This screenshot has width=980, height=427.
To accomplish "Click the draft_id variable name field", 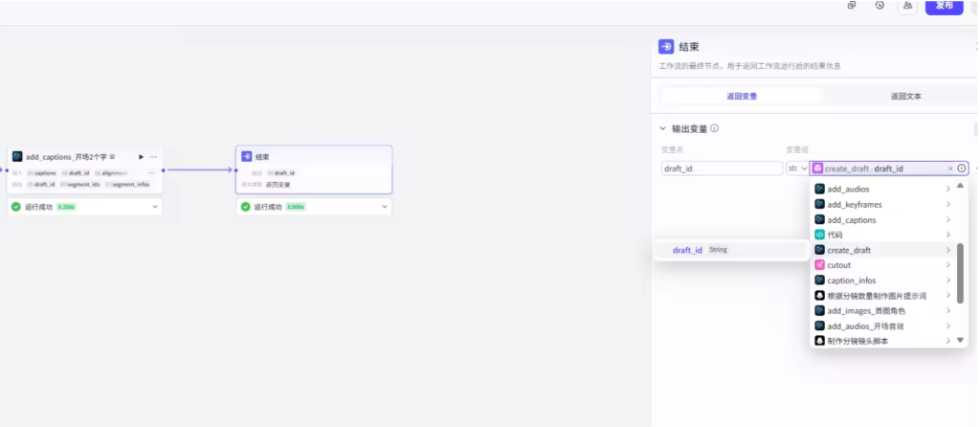I will pos(722,169).
